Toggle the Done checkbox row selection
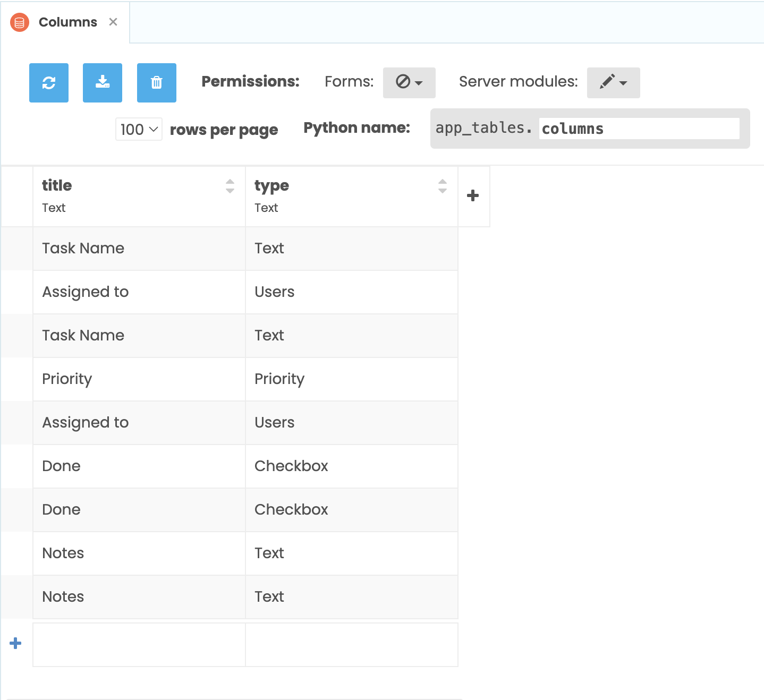This screenshot has height=700, width=764. click(61, 466)
